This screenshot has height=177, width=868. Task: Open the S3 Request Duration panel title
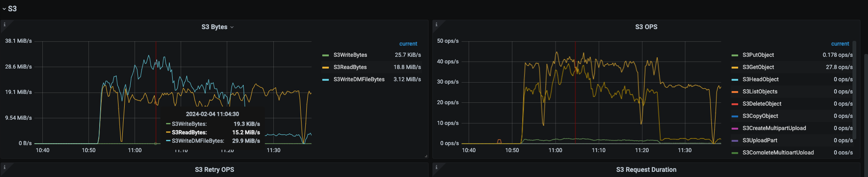coord(646,170)
